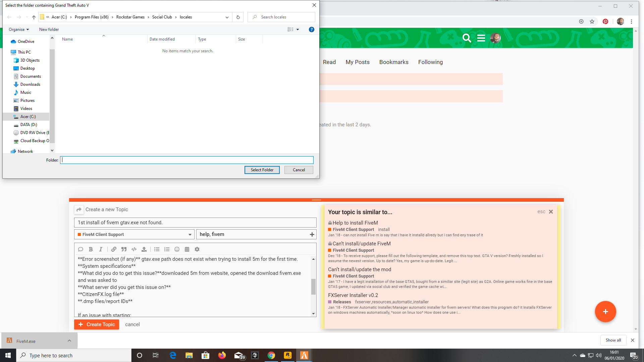Screen dimensions: 644x362
Task: Open the FiveM Client Support category selector
Action: pos(134,234)
